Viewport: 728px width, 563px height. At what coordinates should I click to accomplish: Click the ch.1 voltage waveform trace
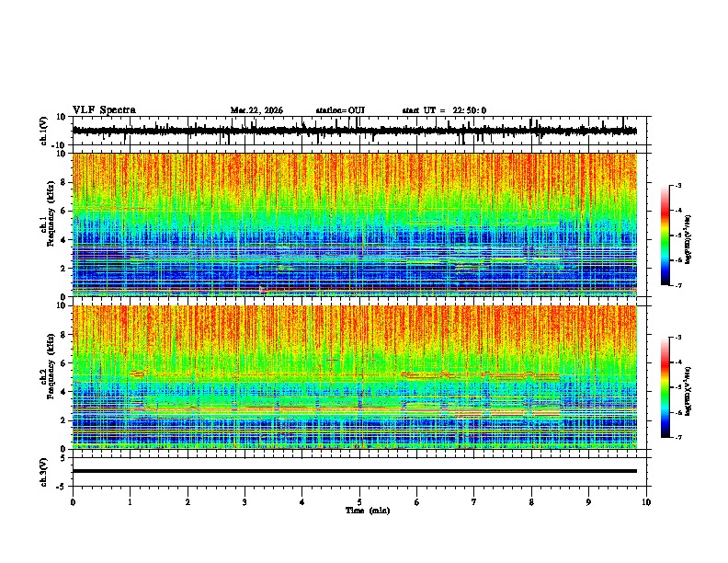coord(355,131)
